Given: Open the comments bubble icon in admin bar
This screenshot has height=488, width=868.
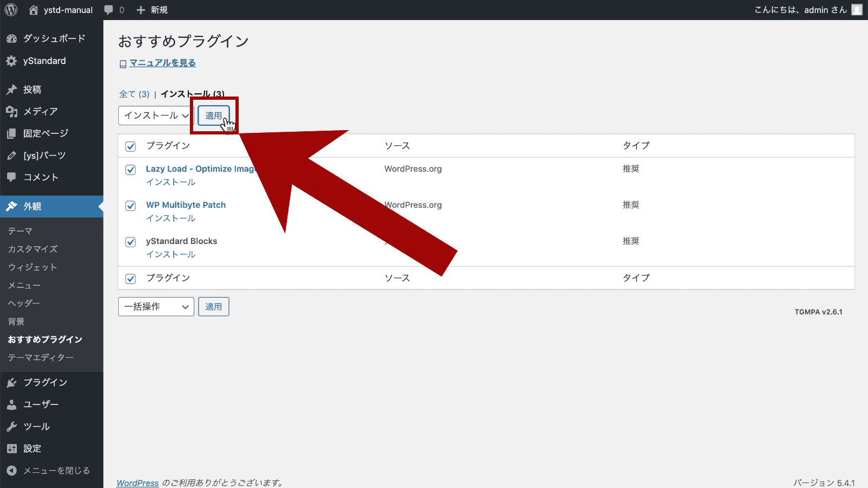Looking at the screenshot, I should pyautogui.click(x=108, y=10).
